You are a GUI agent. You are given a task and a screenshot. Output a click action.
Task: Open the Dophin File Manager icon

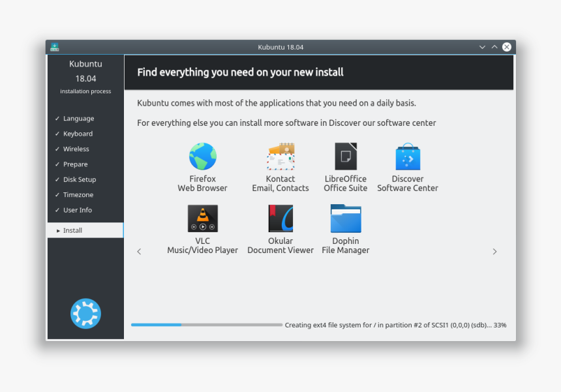click(x=345, y=218)
